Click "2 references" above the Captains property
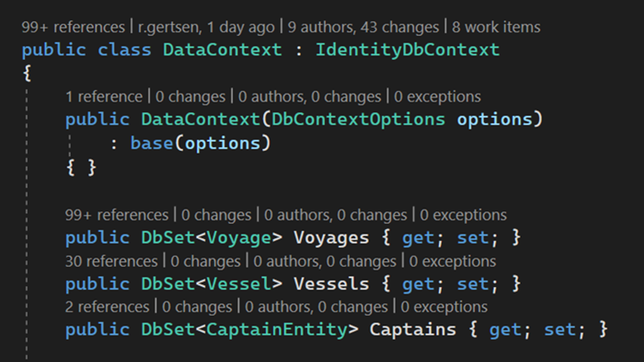644x362 pixels. (107, 307)
